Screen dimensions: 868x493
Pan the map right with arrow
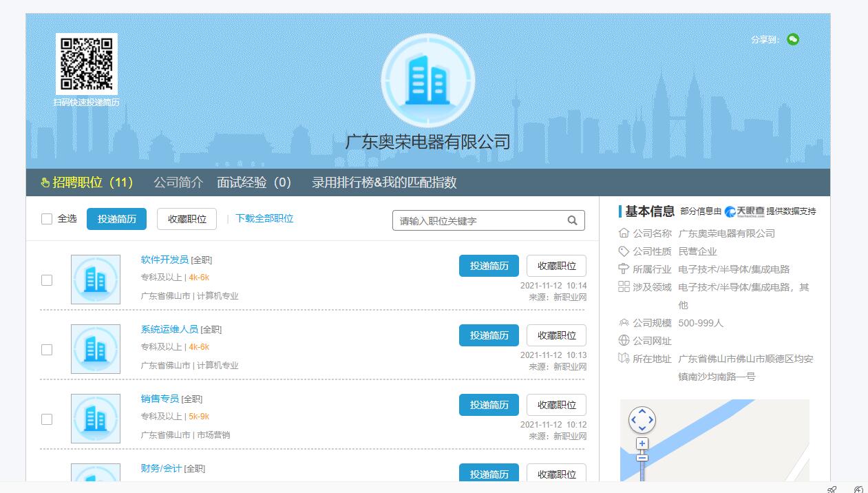(650, 420)
